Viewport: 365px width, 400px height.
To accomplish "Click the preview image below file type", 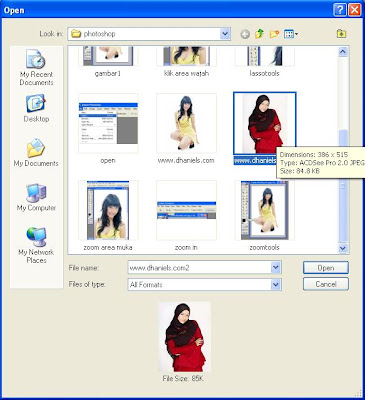I will point(184,337).
